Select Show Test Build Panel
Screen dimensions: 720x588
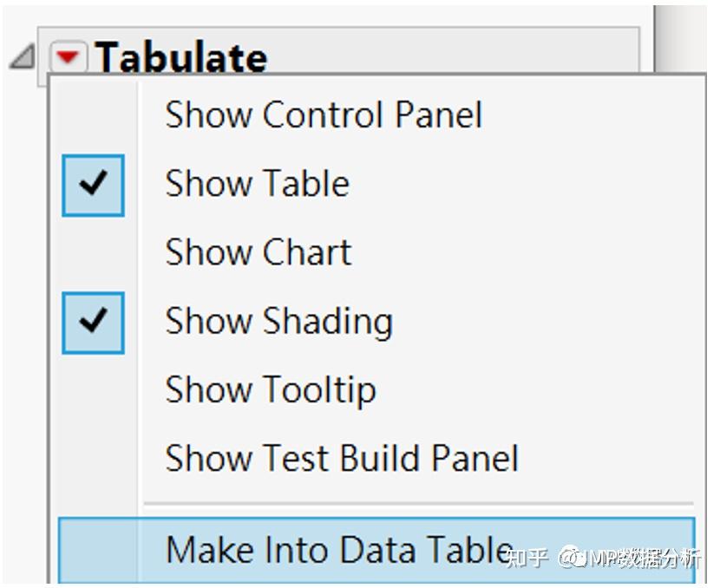341,459
